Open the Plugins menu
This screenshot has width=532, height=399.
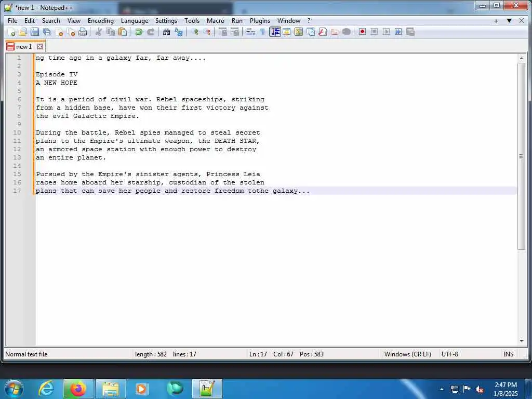click(x=260, y=21)
